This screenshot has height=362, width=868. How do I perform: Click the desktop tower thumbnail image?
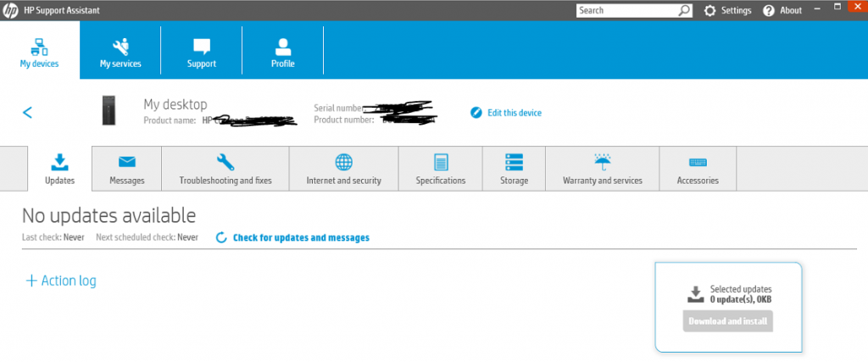click(108, 112)
